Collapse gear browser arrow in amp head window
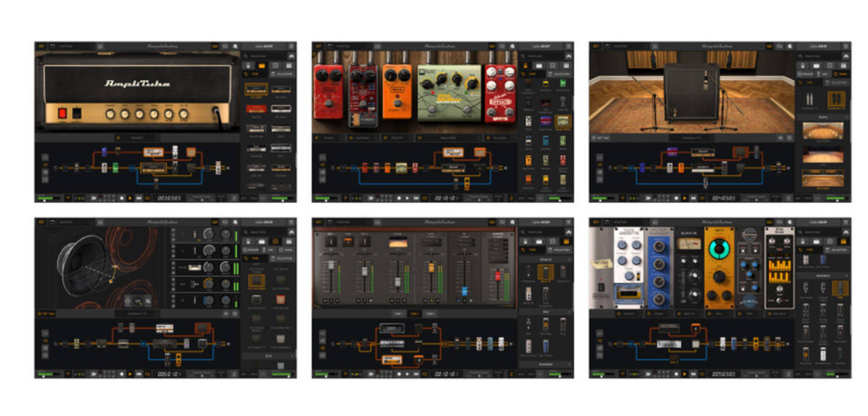 click(291, 56)
